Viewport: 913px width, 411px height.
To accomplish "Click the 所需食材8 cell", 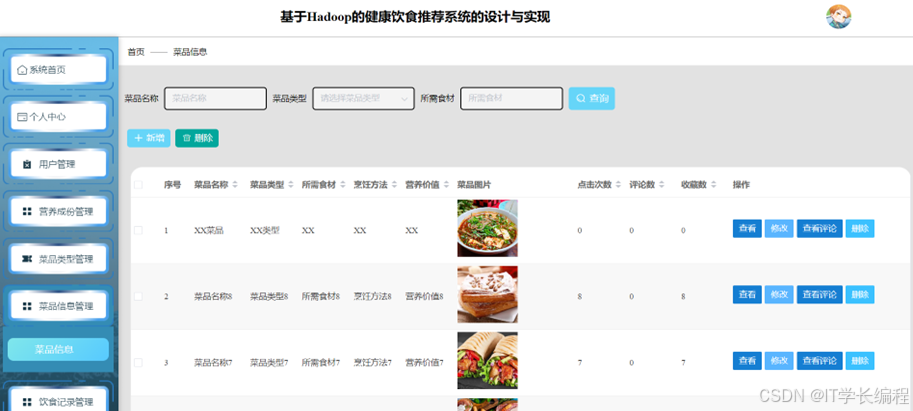I will click(321, 296).
